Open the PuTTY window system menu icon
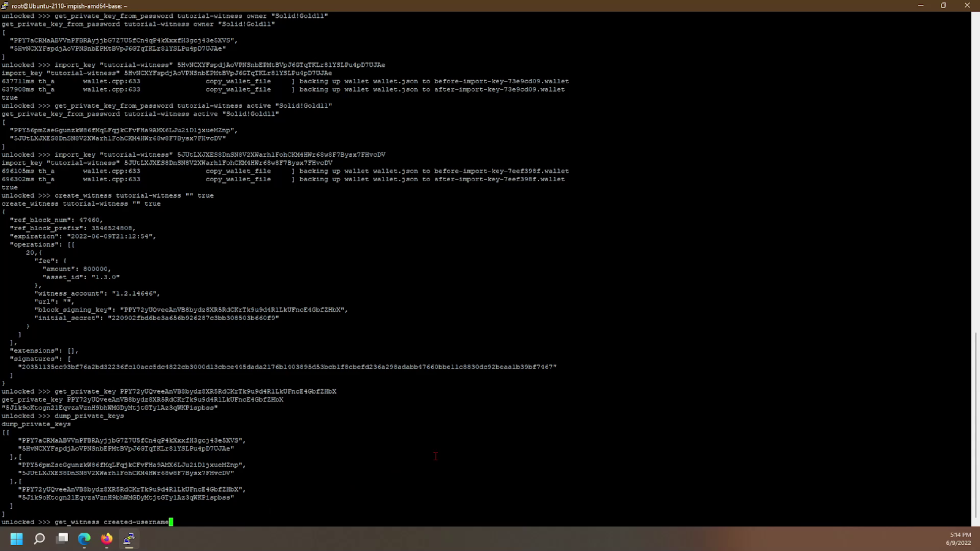This screenshot has width=980, height=551. pos(5,6)
